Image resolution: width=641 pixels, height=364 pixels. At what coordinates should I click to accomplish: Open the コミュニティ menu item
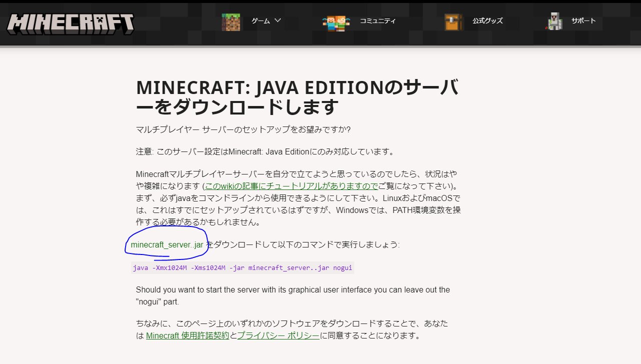point(378,21)
